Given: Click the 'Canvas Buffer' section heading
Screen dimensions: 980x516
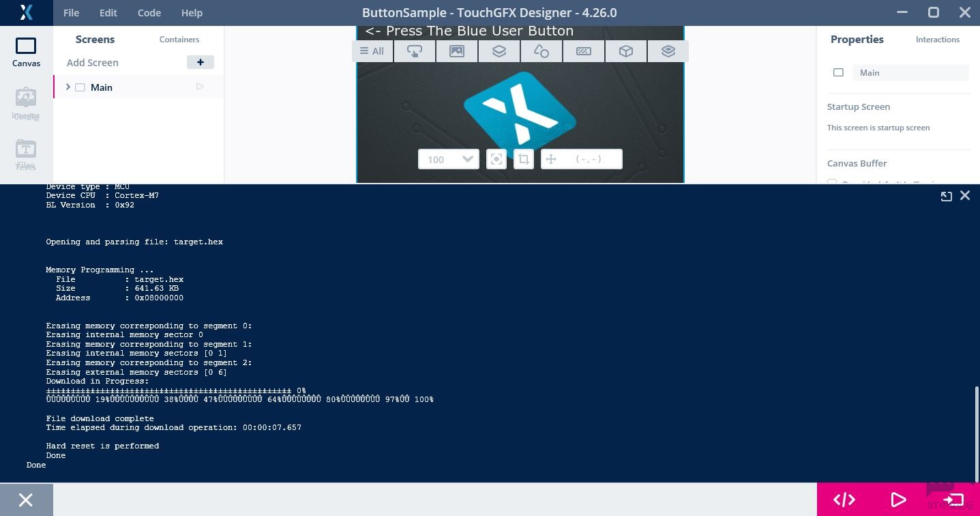Looking at the screenshot, I should click(x=857, y=163).
